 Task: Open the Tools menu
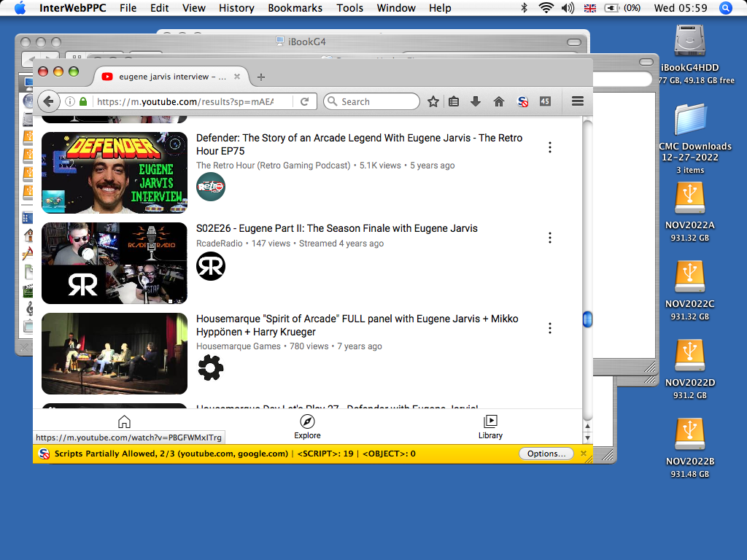tap(349, 8)
